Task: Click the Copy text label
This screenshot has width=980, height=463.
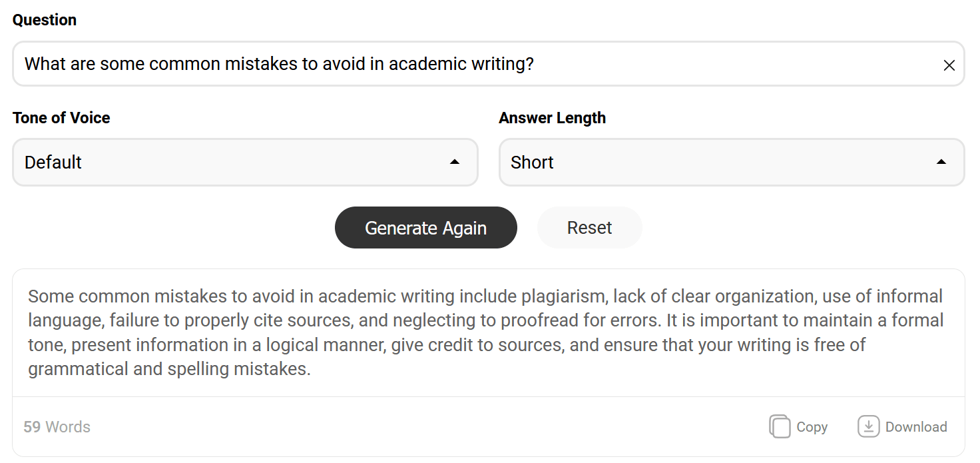Action: (812, 427)
